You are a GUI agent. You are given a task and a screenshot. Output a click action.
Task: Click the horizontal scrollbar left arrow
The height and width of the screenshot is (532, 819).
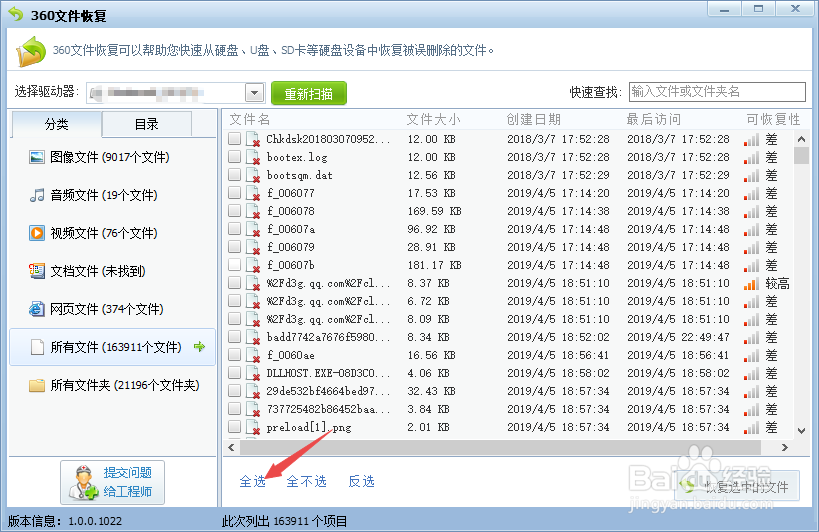(x=231, y=447)
